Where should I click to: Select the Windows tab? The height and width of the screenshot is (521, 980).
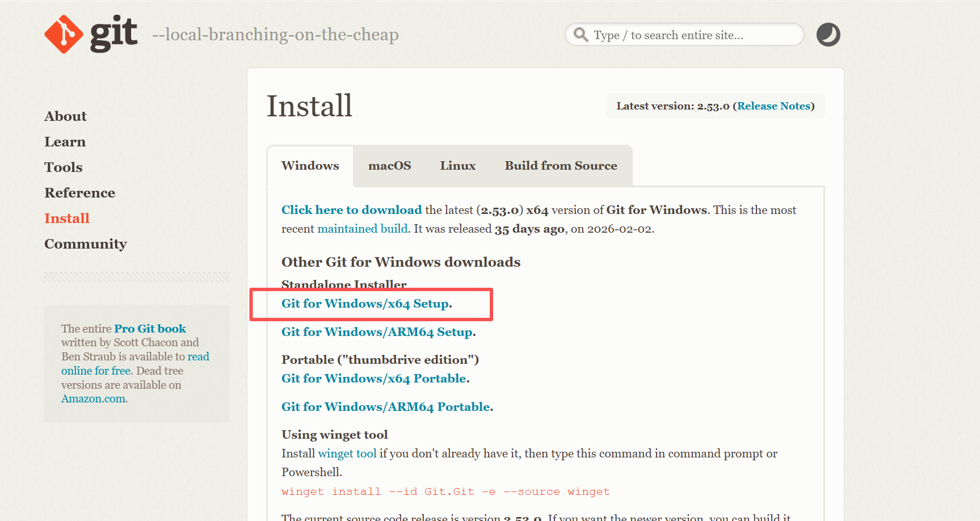click(x=310, y=166)
